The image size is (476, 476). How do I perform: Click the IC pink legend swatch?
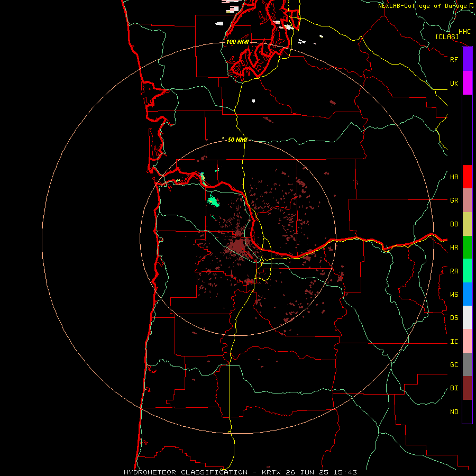[467, 341]
